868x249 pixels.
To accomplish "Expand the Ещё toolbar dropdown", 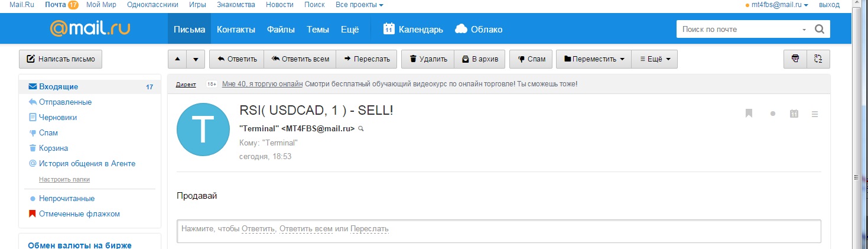I will [655, 59].
